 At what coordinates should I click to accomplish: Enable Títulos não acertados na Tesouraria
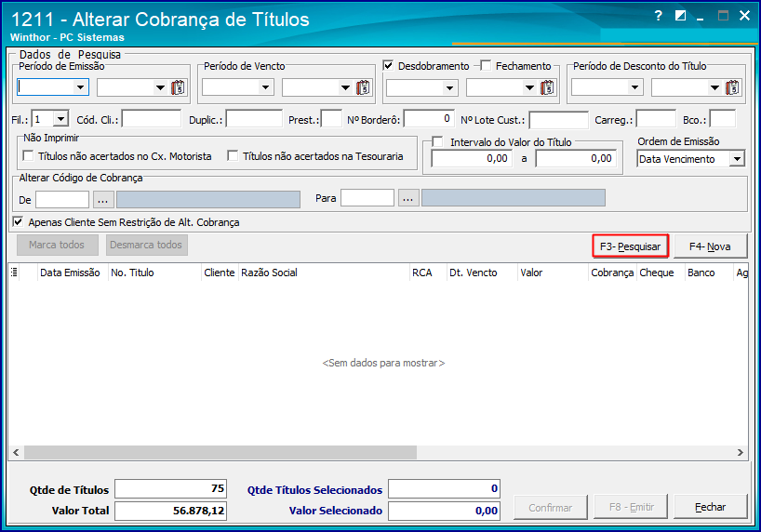tap(233, 156)
